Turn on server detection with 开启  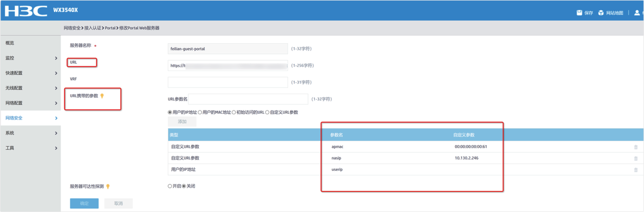pos(170,186)
